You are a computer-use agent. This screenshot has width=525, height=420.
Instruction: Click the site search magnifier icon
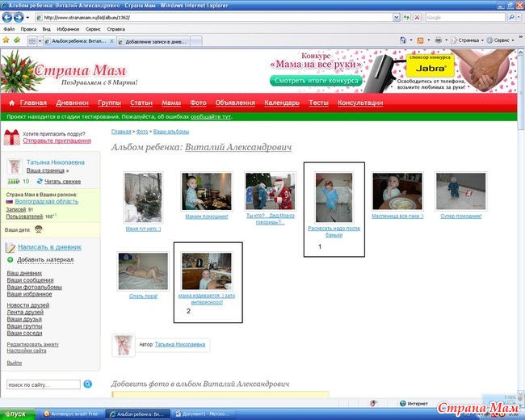pyautogui.click(x=88, y=384)
